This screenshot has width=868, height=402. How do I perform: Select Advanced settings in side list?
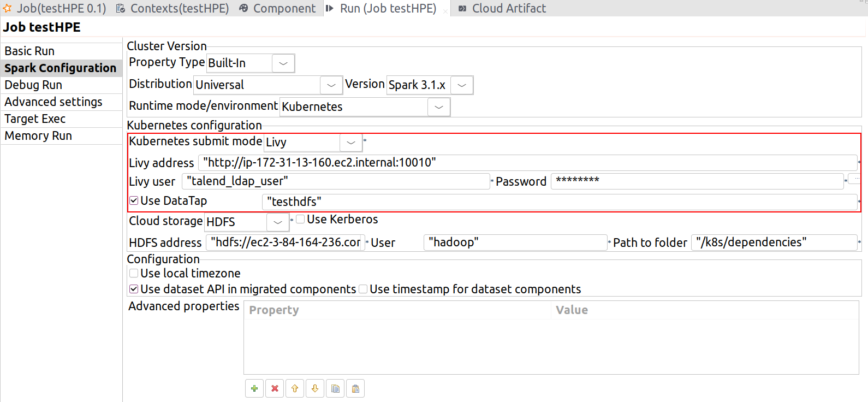[53, 102]
